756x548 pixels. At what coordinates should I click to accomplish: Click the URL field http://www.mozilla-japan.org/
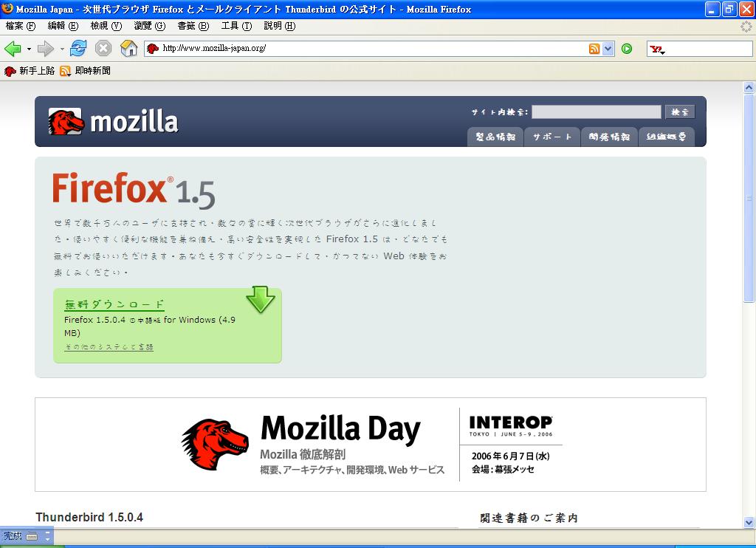[x=214, y=48]
